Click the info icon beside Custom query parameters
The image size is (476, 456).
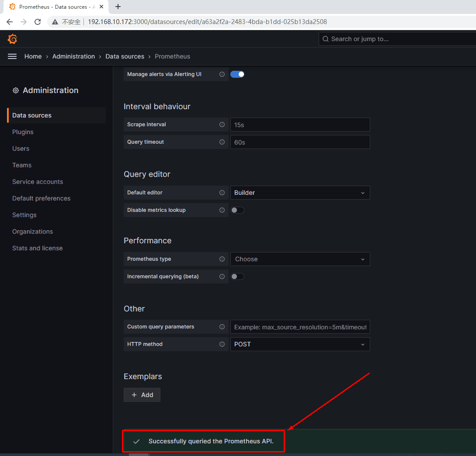[222, 327]
